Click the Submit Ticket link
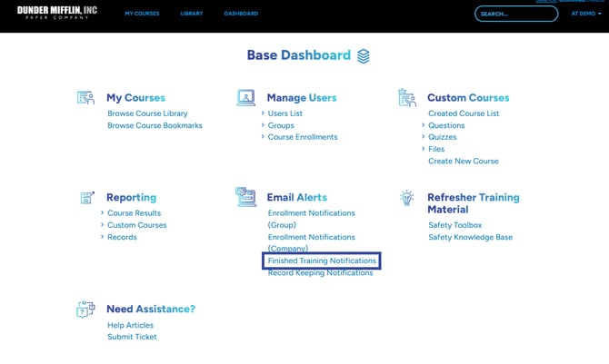 [x=132, y=337]
